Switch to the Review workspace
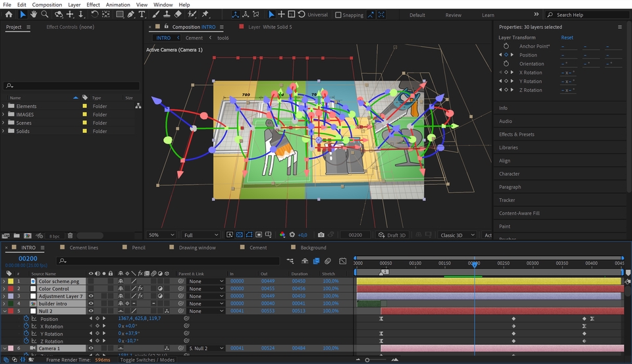This screenshot has height=364, width=632. point(453,15)
